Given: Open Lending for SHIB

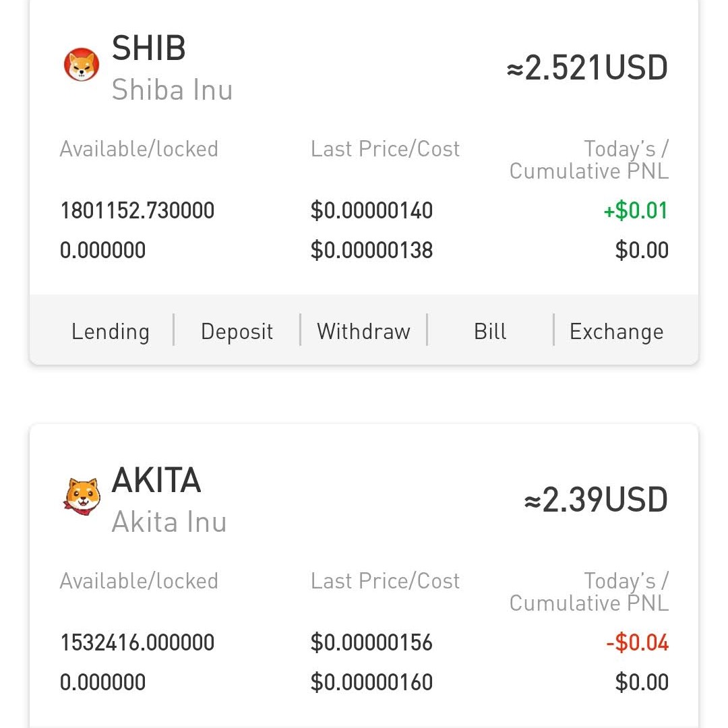Looking at the screenshot, I should point(111,332).
